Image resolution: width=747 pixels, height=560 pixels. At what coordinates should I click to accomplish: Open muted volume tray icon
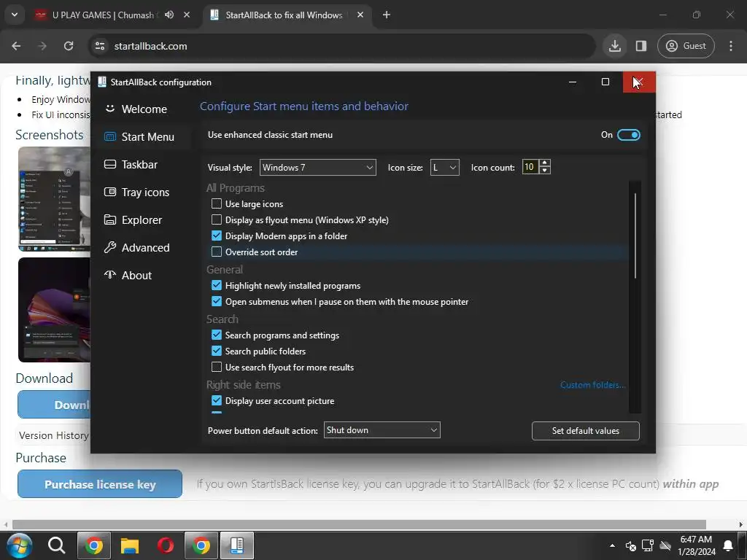tap(630, 545)
